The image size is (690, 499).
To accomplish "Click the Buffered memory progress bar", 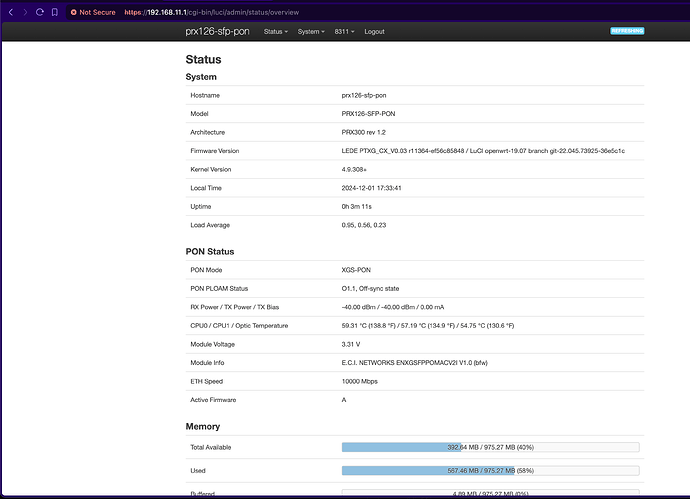I will tap(490, 494).
